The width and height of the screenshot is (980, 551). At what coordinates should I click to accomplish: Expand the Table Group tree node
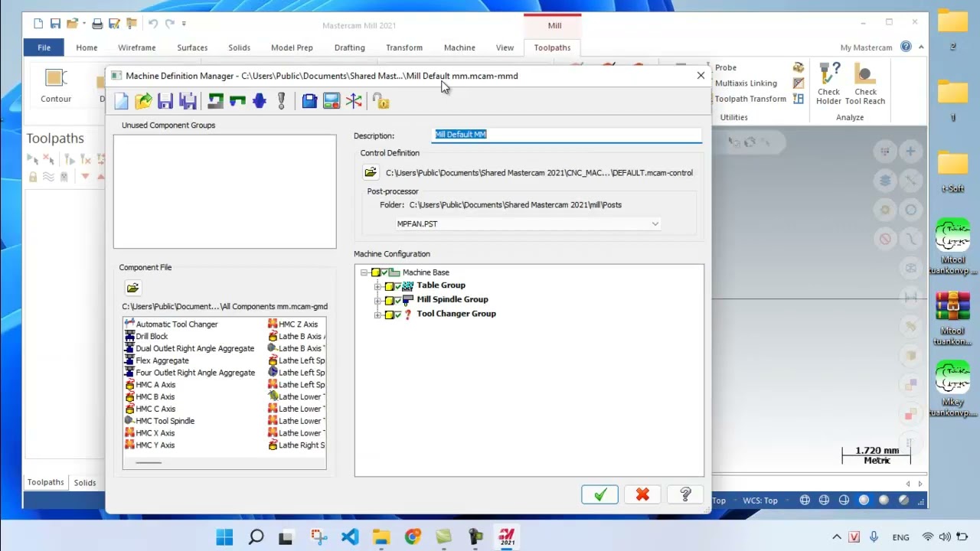tap(377, 286)
